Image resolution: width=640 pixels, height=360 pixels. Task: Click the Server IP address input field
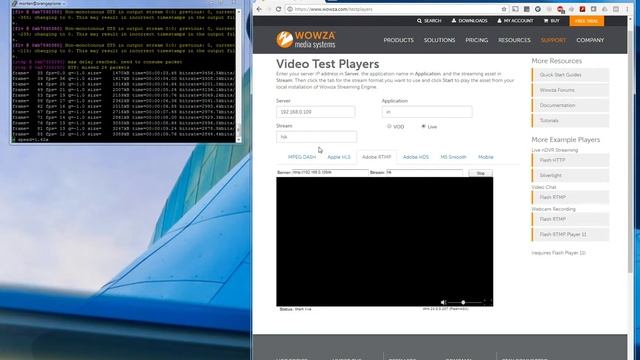[x=316, y=112]
